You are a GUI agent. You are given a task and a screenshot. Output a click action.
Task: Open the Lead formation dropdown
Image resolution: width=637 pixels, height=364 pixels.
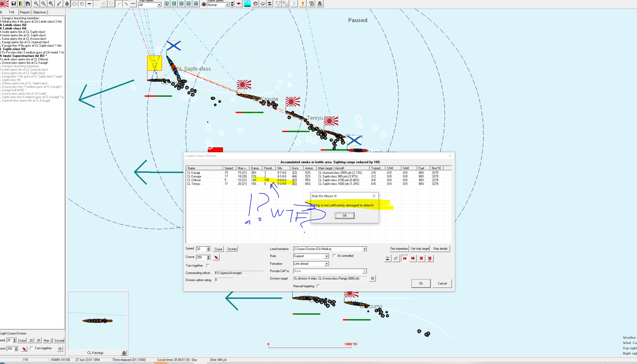coord(365,249)
